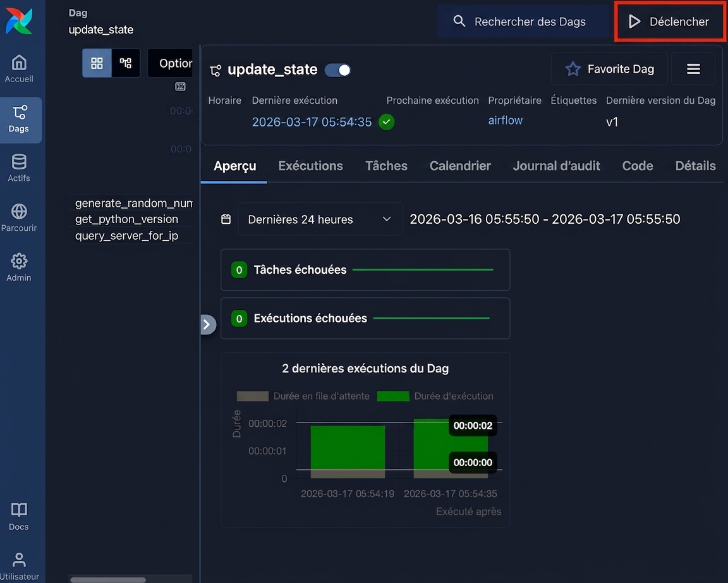728x583 pixels.
Task: Click the Airflow pinwheel logo
Action: tap(19, 21)
